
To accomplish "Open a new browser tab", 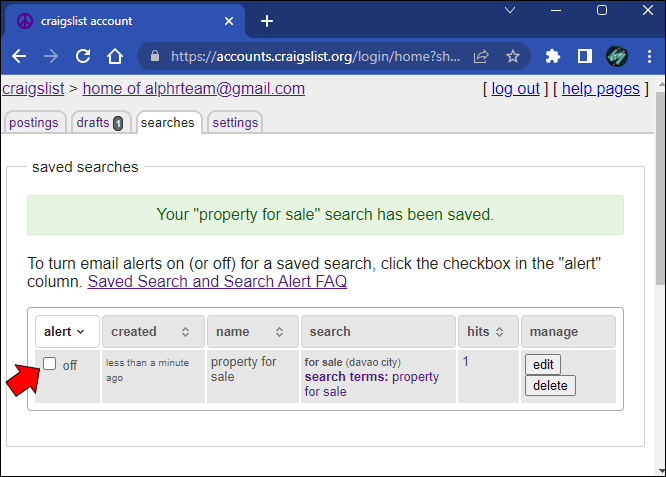I will [x=266, y=20].
